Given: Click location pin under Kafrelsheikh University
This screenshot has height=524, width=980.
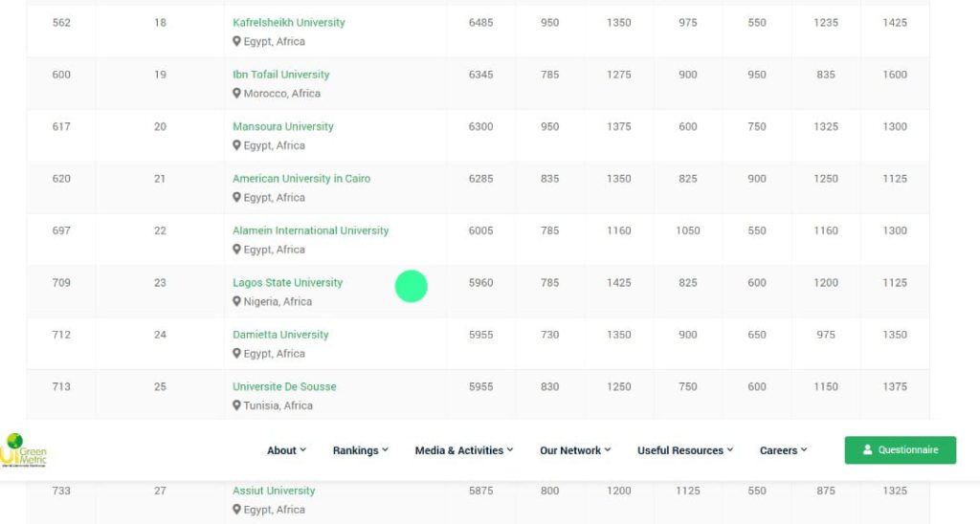Looking at the screenshot, I should pyautogui.click(x=237, y=42).
